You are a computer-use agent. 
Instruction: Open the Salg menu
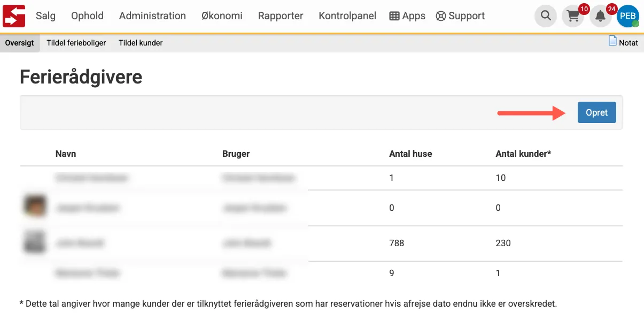coord(45,16)
